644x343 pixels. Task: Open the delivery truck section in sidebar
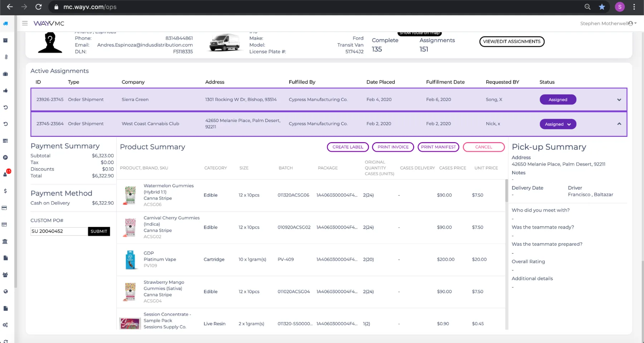(x=5, y=24)
